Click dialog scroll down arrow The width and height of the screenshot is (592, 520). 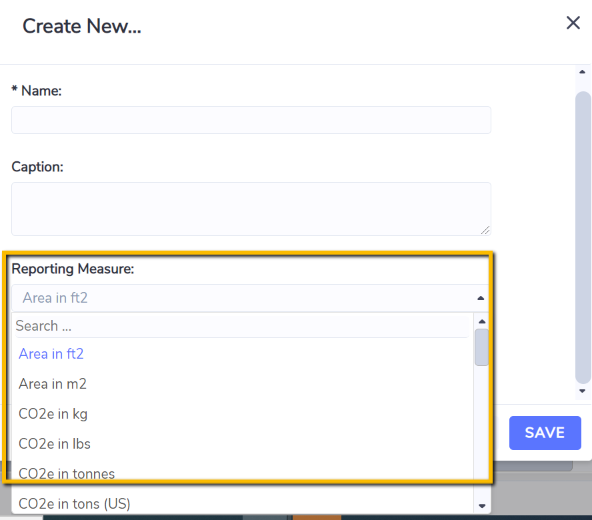click(582, 391)
